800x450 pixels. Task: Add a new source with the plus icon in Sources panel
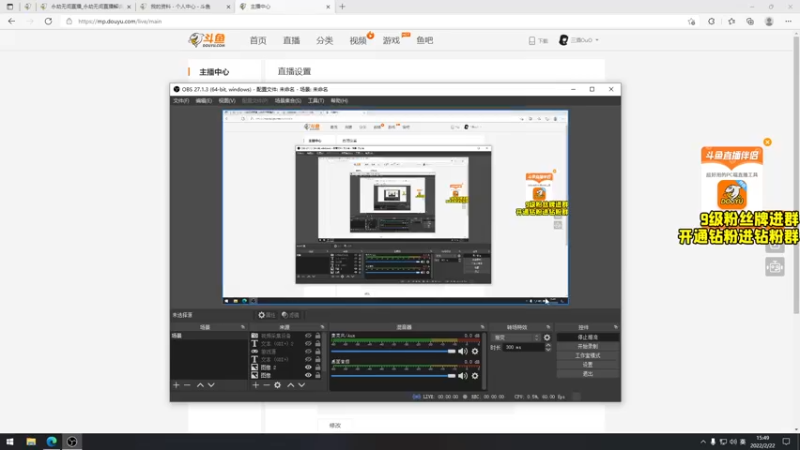click(256, 385)
